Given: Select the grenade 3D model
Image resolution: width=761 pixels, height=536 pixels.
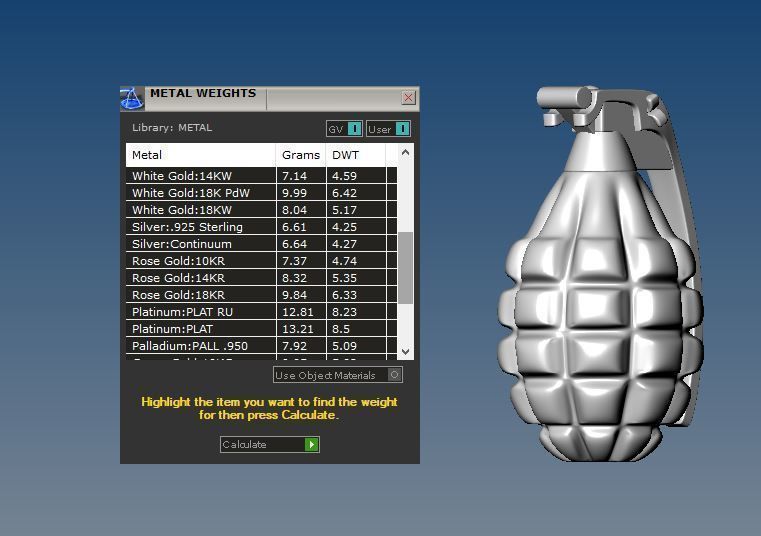Looking at the screenshot, I should tap(601, 273).
